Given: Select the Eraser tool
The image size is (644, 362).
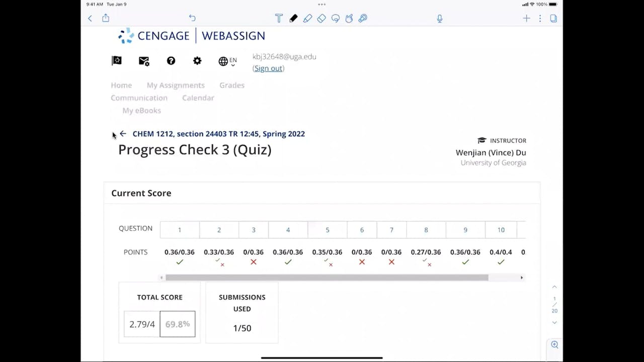Looking at the screenshot, I should point(321,19).
